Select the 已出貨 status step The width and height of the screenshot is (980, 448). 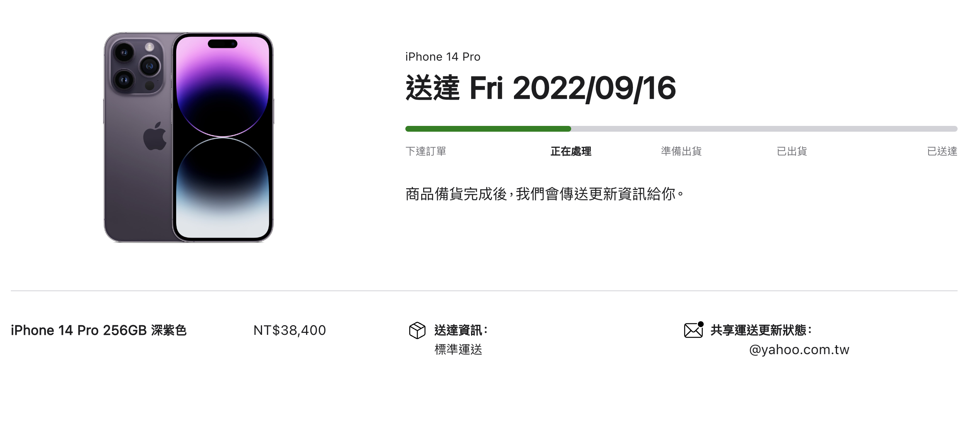(x=792, y=151)
